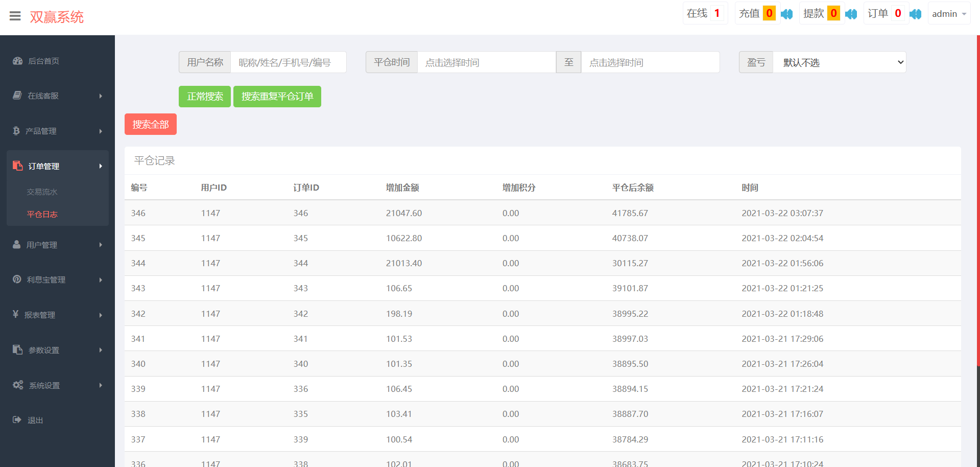The image size is (980, 467).
Task: Mute the 充值 notification speaker icon
Action: [787, 14]
